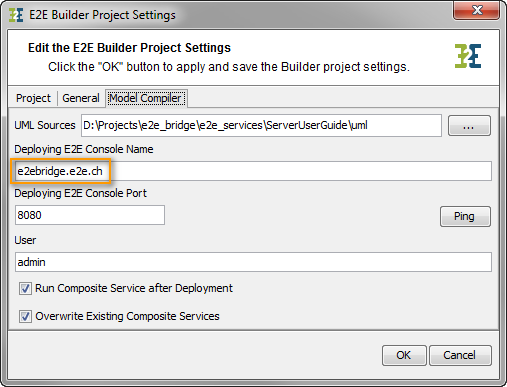Click the E2E icon in the title bar
The image size is (507, 387).
[16, 15]
